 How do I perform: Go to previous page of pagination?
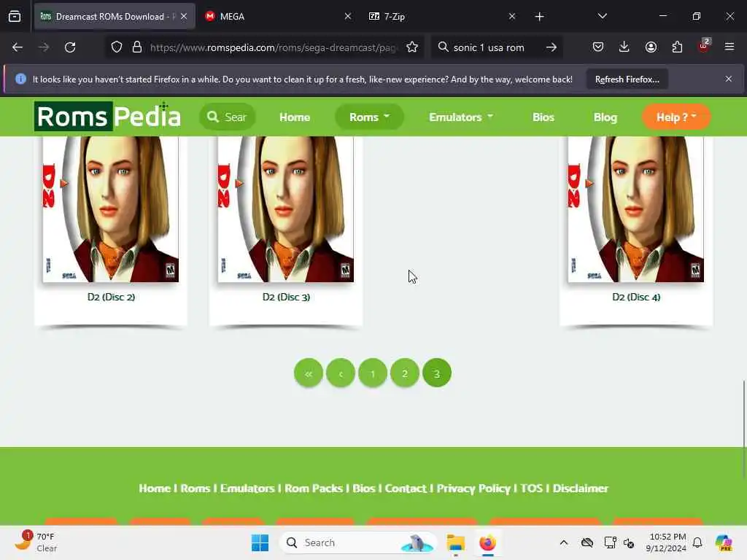[x=341, y=373]
